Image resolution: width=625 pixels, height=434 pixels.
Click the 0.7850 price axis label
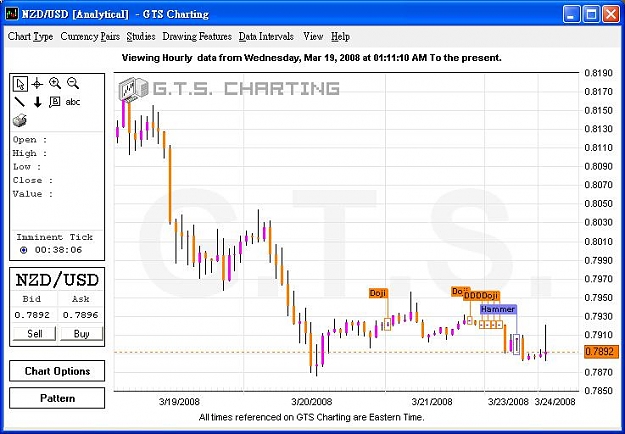coord(598,391)
